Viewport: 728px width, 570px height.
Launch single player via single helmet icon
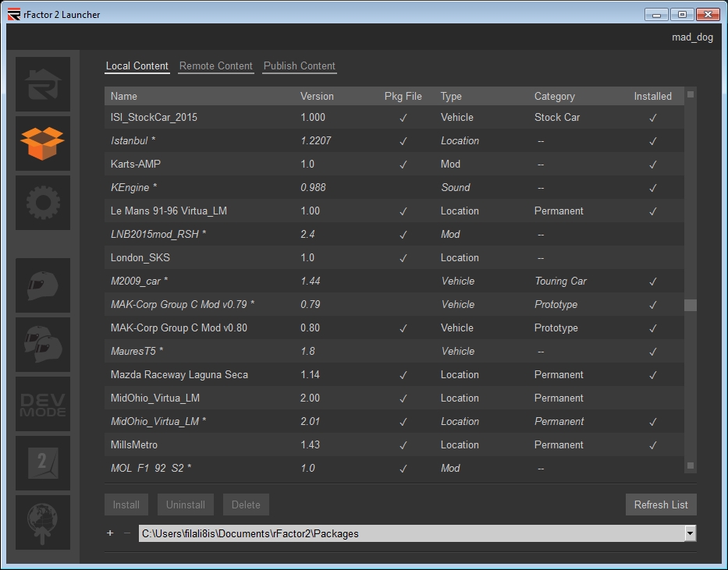click(x=43, y=285)
